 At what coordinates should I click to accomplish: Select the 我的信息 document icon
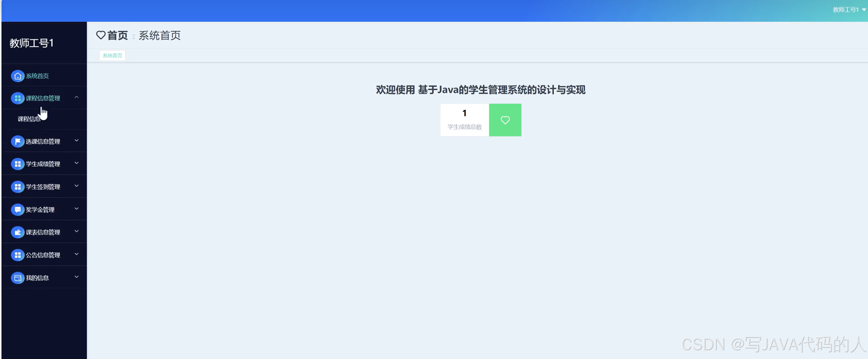pyautogui.click(x=18, y=277)
